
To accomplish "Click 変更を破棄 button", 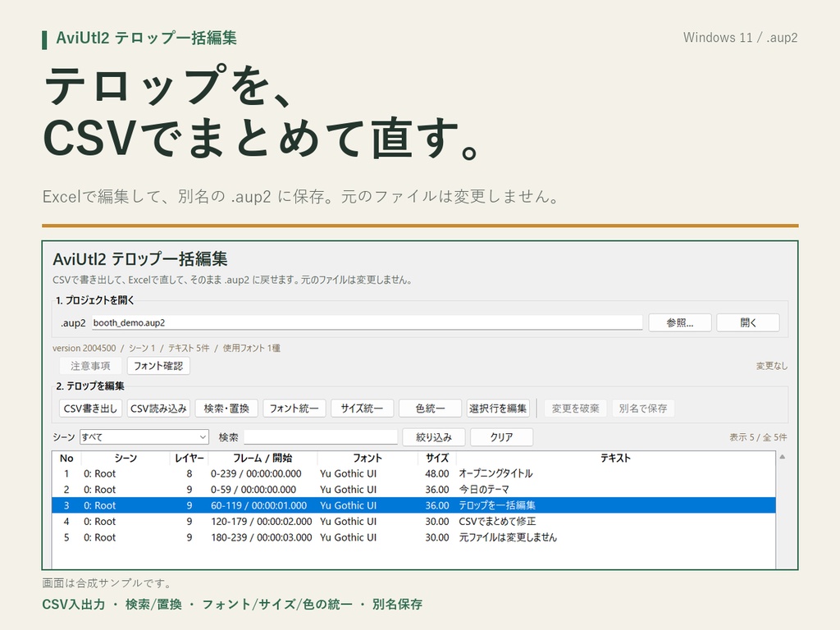I will point(575,409).
